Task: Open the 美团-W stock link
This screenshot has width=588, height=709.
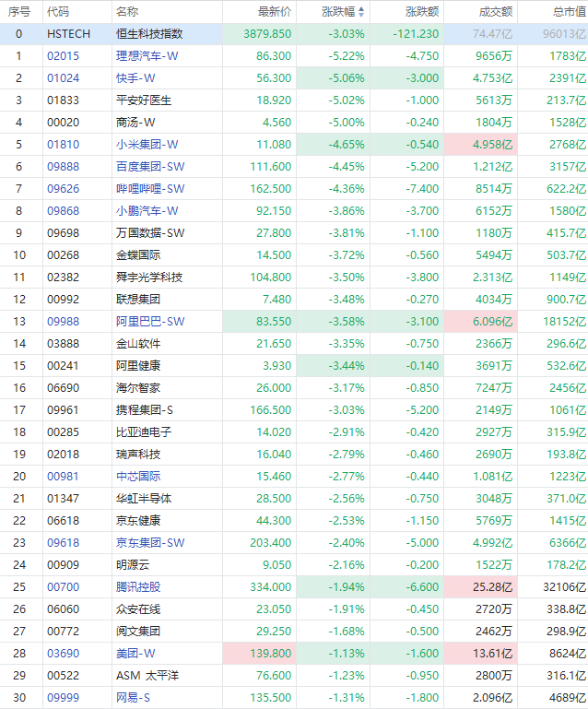Action: (135, 655)
